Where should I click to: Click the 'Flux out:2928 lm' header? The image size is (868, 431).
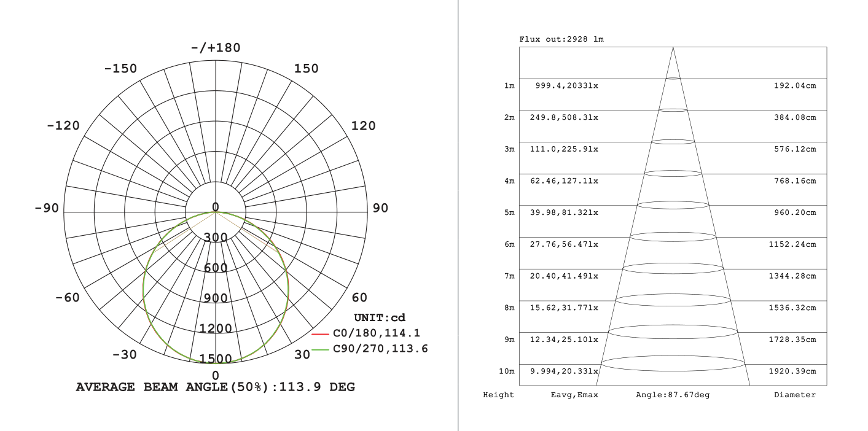pos(561,39)
